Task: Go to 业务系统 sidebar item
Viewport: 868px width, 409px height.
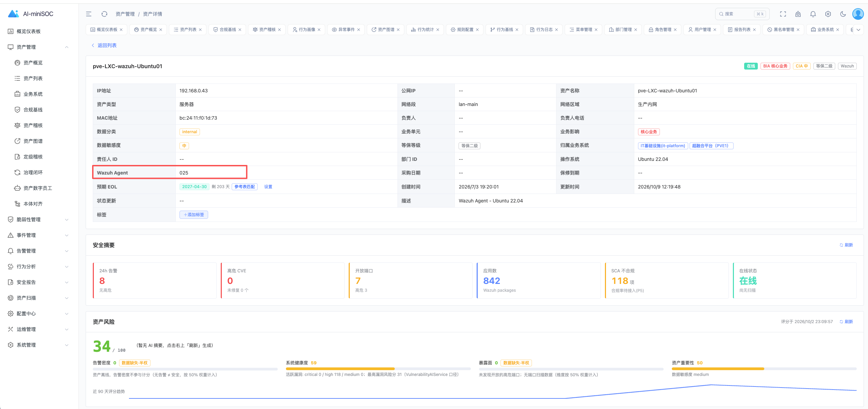Action: [x=33, y=94]
